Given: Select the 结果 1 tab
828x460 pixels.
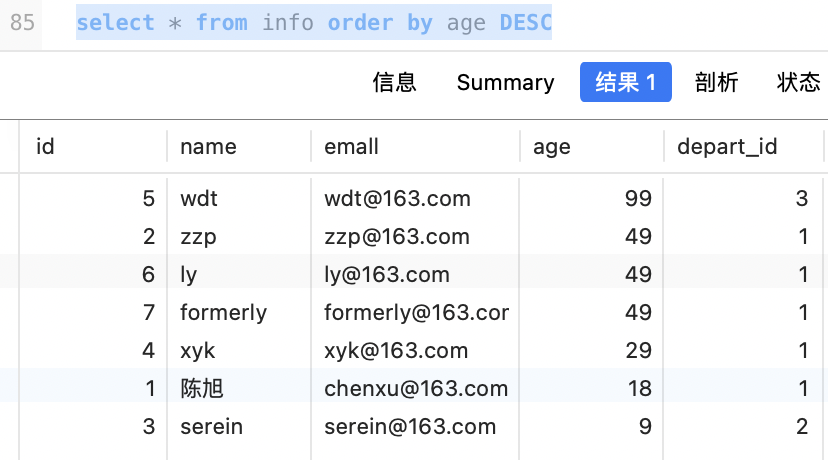Looking at the screenshot, I should pyautogui.click(x=625, y=83).
